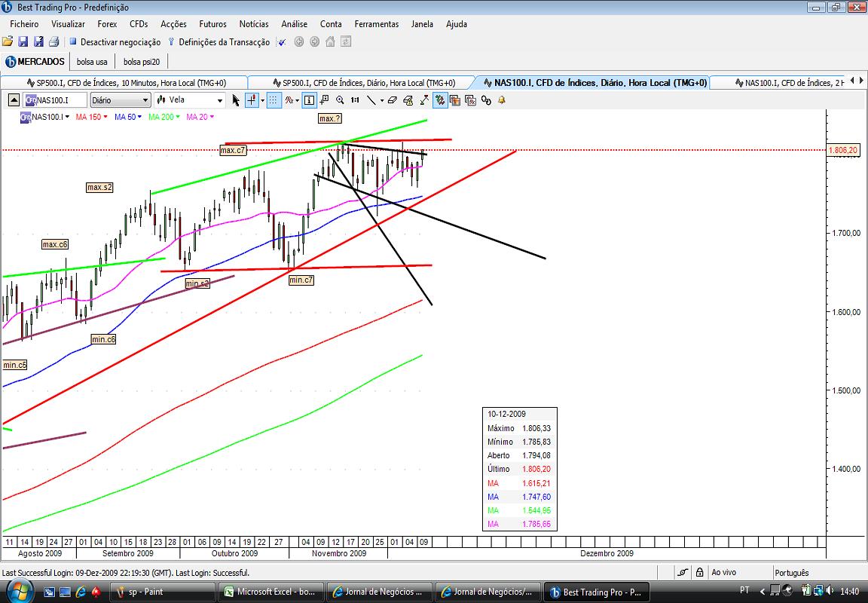Click the NAS100.I symbol input field
Screen dimensions: 868x603
pyautogui.click(x=55, y=100)
